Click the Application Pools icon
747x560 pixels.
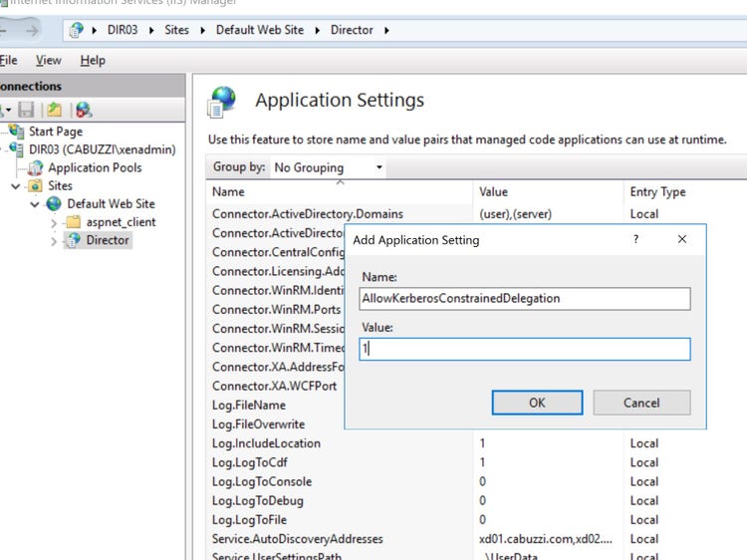tap(35, 167)
